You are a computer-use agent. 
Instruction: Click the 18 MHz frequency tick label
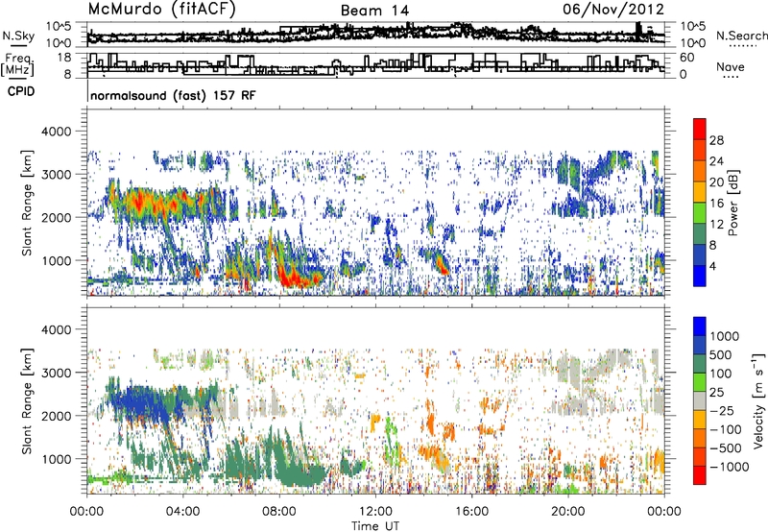tap(64, 58)
